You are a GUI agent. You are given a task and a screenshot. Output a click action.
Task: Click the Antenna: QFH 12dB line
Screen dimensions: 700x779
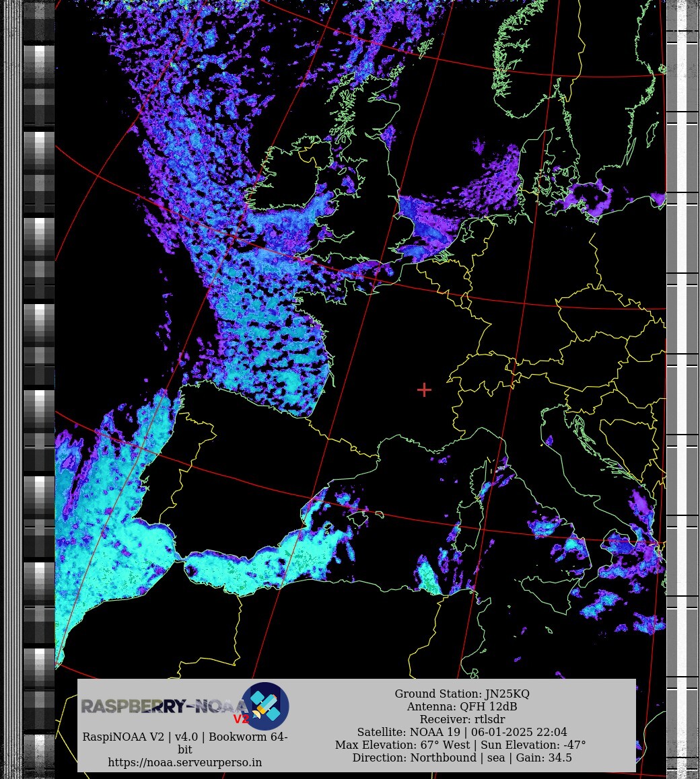point(462,706)
